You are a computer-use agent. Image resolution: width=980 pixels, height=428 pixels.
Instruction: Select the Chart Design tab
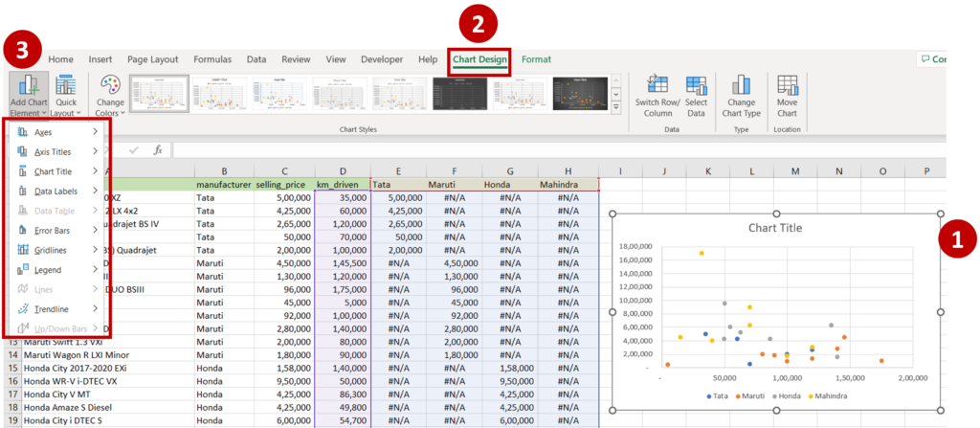click(x=479, y=60)
